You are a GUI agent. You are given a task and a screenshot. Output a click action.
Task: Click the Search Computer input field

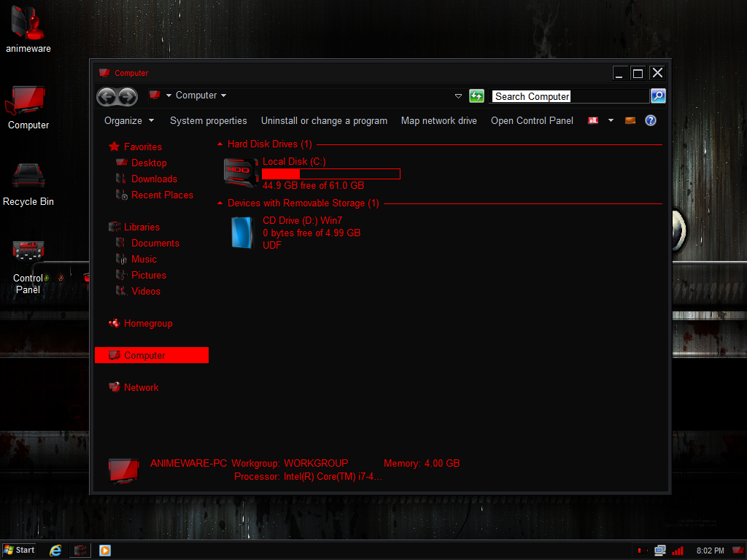click(570, 96)
